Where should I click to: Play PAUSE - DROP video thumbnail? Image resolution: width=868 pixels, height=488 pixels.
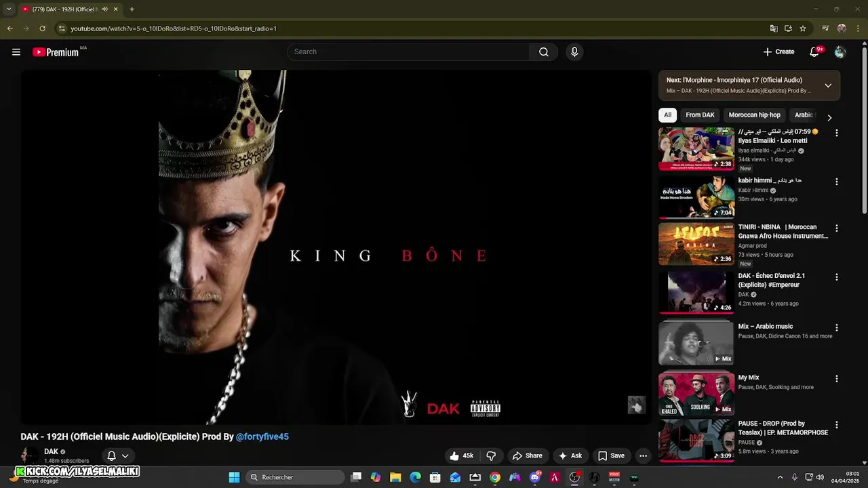pyautogui.click(x=696, y=441)
